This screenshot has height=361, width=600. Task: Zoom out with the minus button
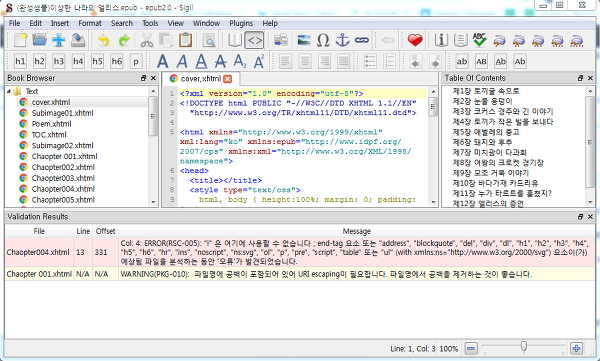(x=471, y=349)
